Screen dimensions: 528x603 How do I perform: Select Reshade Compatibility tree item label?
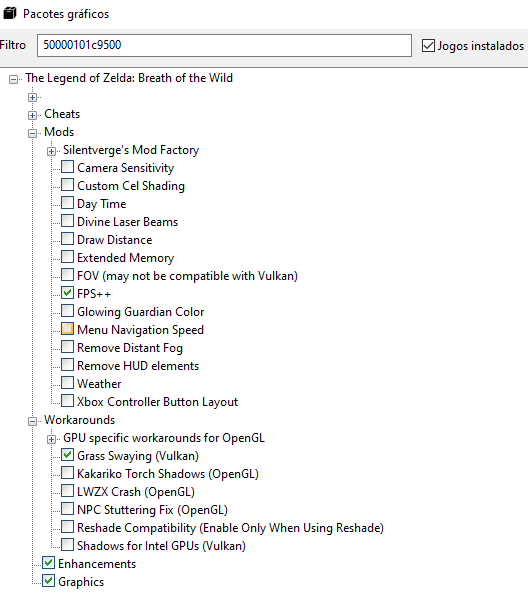pos(230,528)
